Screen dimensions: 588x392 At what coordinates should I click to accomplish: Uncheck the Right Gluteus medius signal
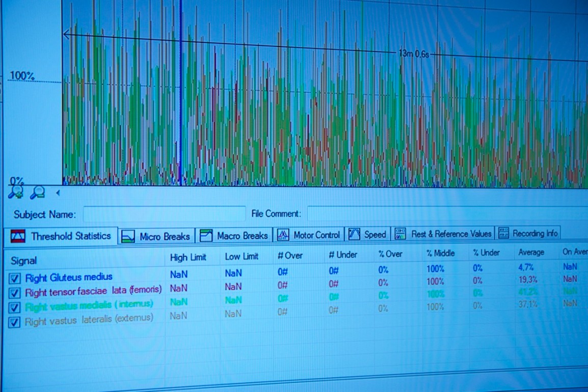(x=15, y=278)
